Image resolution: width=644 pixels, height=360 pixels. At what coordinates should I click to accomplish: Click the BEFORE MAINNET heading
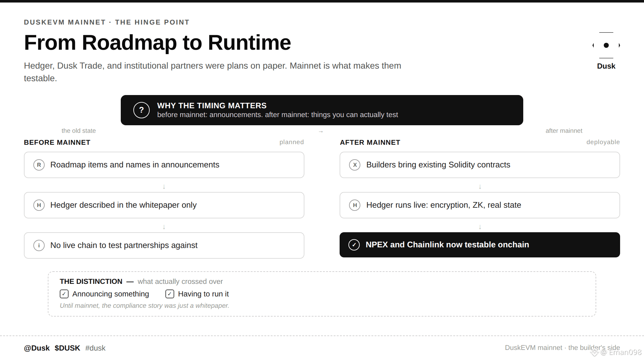point(57,143)
